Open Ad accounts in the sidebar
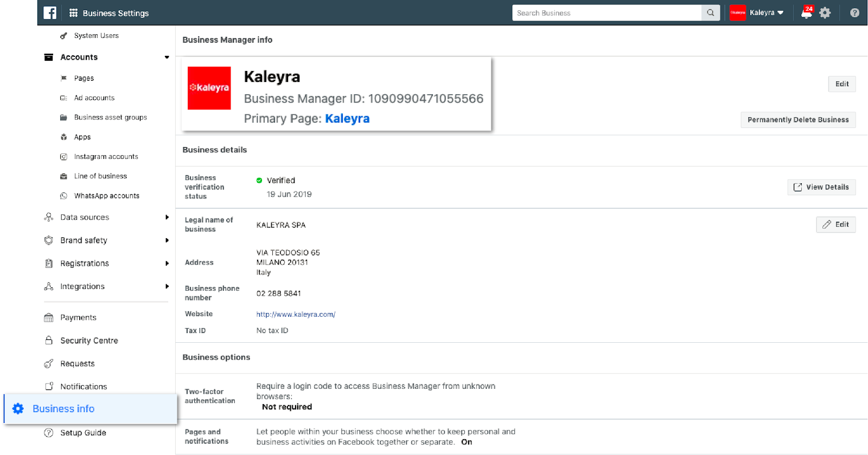 pos(94,98)
